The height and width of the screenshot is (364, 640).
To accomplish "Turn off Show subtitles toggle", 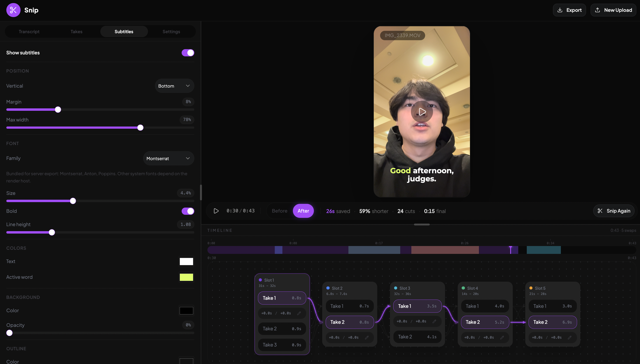I will coord(188,53).
